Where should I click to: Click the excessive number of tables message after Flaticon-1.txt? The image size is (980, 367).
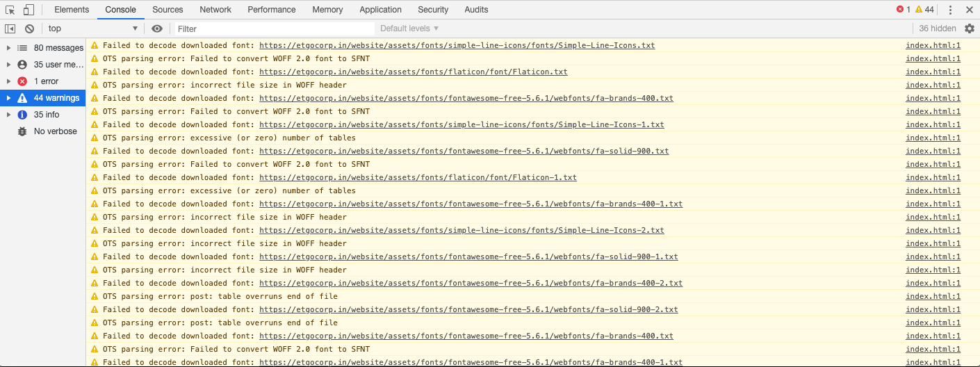[x=229, y=190]
